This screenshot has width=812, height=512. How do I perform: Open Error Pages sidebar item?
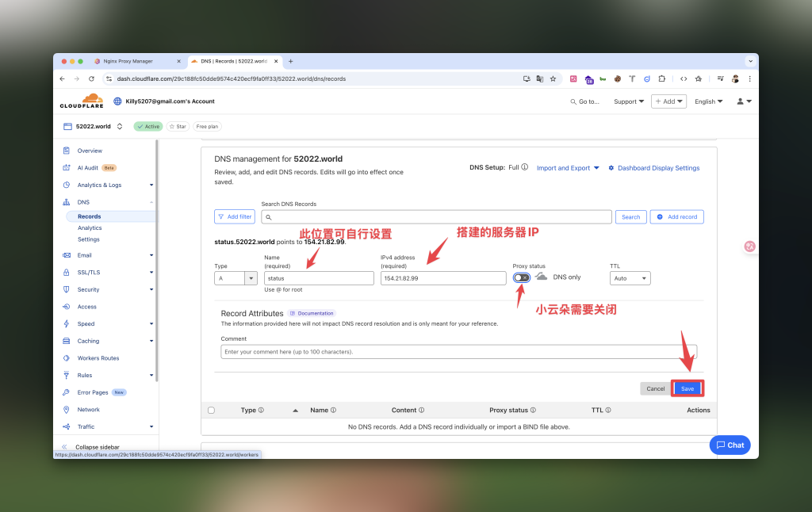tap(93, 392)
